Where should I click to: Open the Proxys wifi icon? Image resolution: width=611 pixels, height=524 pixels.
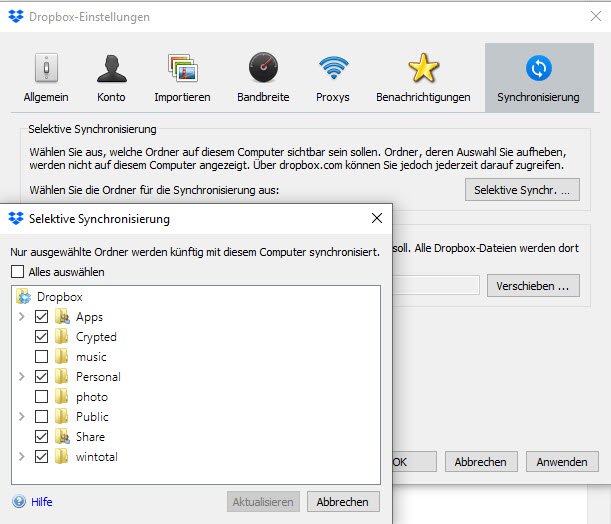[x=334, y=67]
